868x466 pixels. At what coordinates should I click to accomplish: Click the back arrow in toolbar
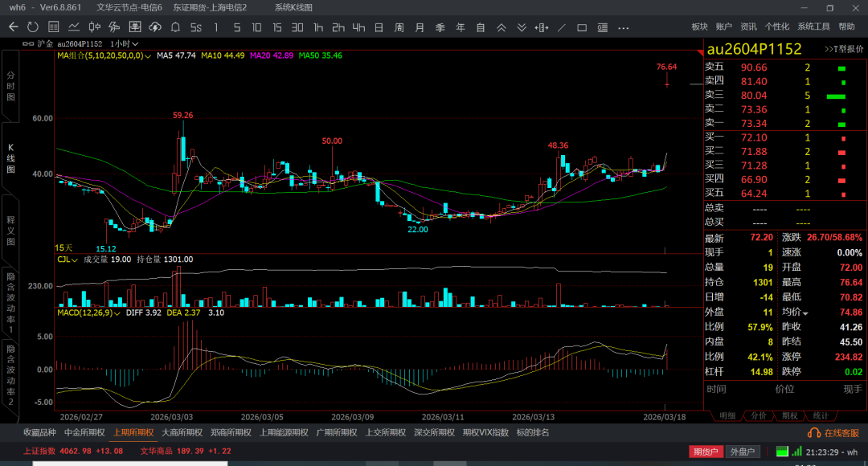(x=13, y=27)
